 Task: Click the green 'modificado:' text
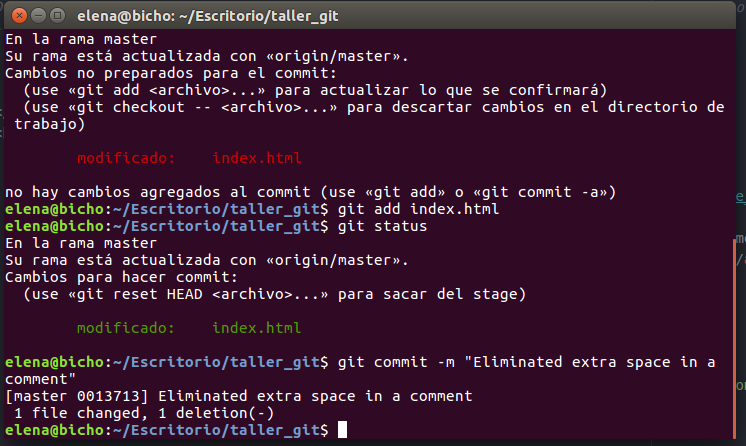[x=126, y=327]
